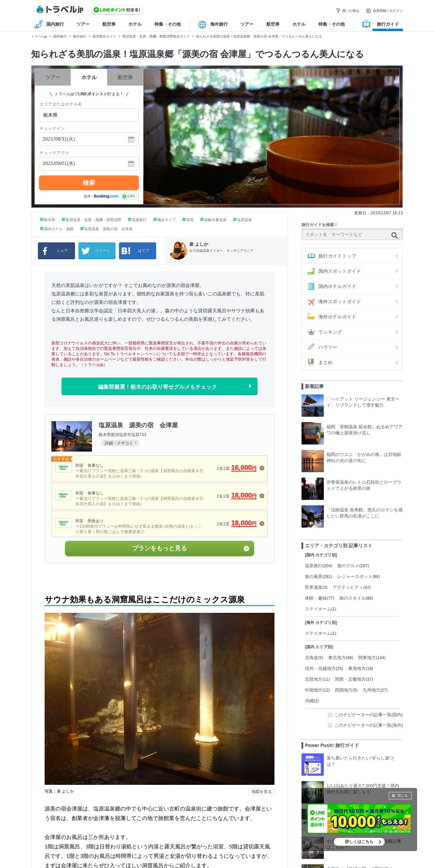This screenshot has width=434, height=868.
Task: Click the 困った時は help icon
Action: (x=338, y=10)
